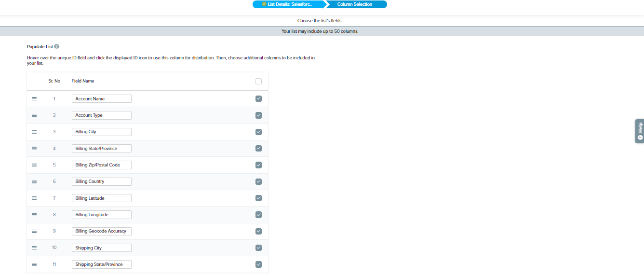Click drag handle icon beside Billing City
Image resolution: width=644 pixels, height=276 pixels.
pyautogui.click(x=34, y=132)
